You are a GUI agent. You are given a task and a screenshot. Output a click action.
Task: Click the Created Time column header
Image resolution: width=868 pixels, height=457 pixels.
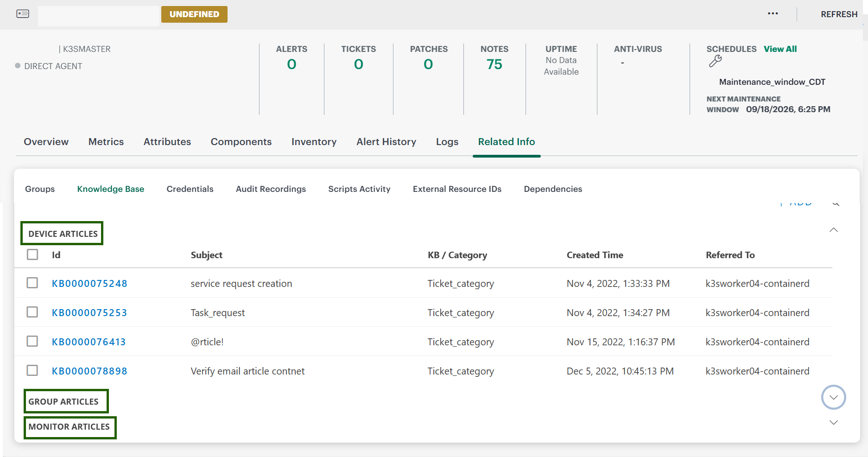(x=595, y=255)
